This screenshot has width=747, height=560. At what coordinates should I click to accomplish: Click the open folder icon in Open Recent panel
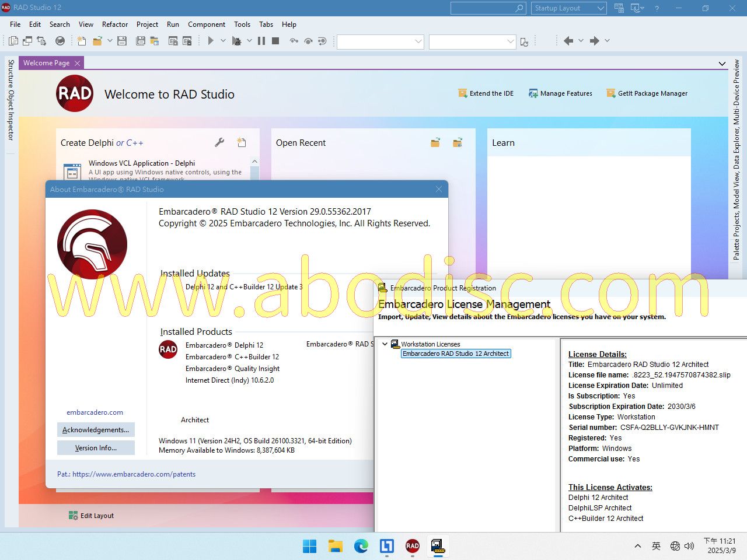pos(435,143)
